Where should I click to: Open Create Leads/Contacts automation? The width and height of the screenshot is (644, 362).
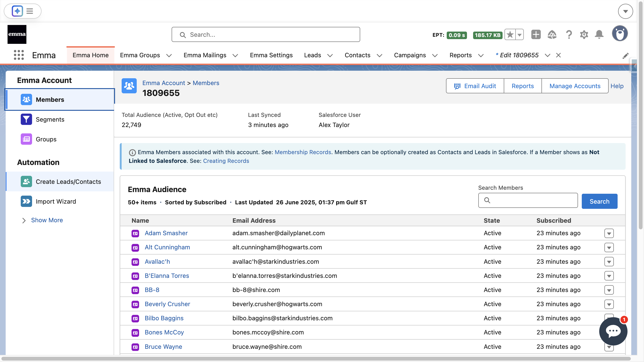(59, 181)
